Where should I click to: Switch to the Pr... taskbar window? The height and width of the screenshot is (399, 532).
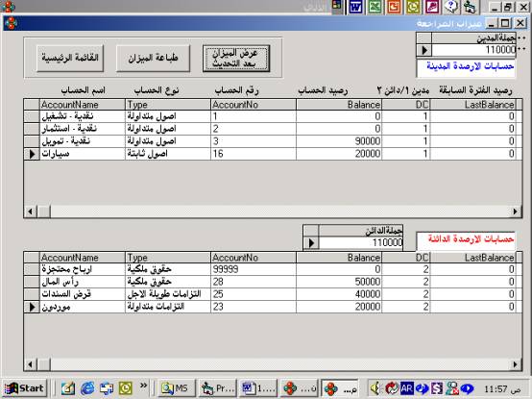pos(217,388)
